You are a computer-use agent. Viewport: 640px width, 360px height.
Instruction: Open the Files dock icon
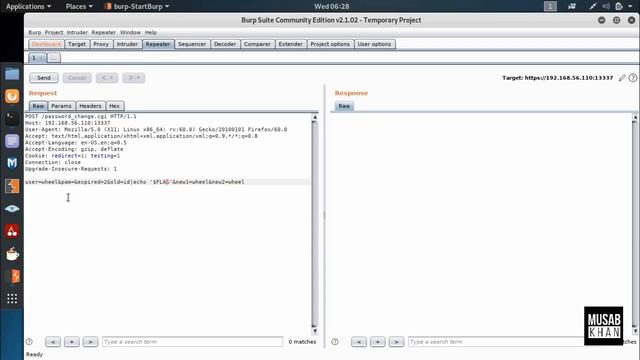12,74
